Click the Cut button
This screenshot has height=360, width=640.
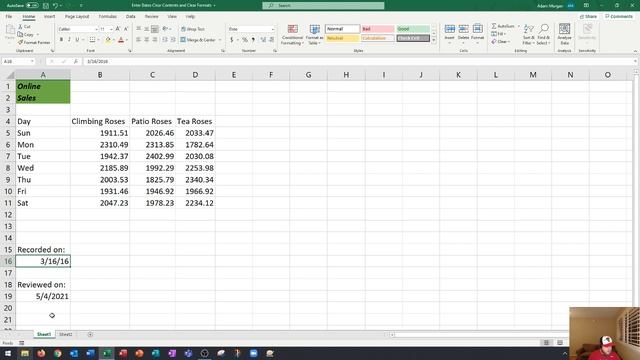[24, 27]
